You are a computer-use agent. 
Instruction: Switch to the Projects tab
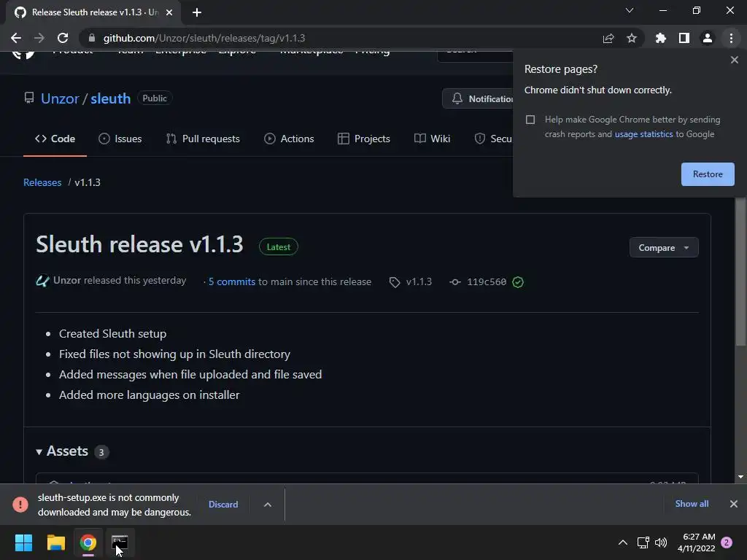coord(364,139)
